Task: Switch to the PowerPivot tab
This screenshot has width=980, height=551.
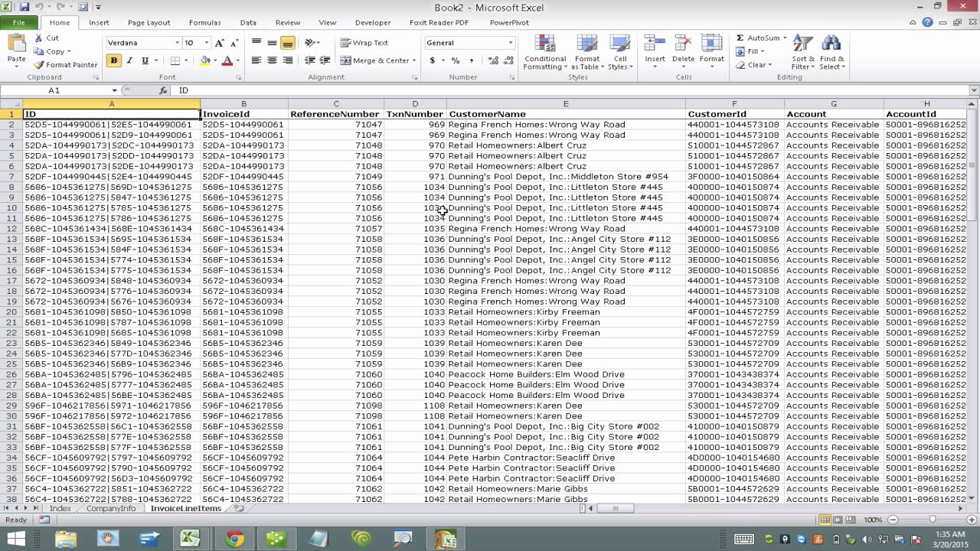Action: click(509, 23)
